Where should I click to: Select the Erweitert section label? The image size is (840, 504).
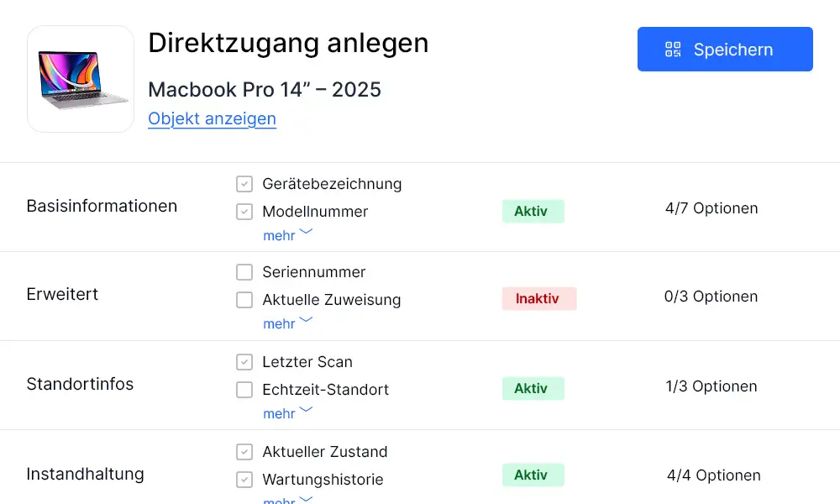(x=62, y=295)
